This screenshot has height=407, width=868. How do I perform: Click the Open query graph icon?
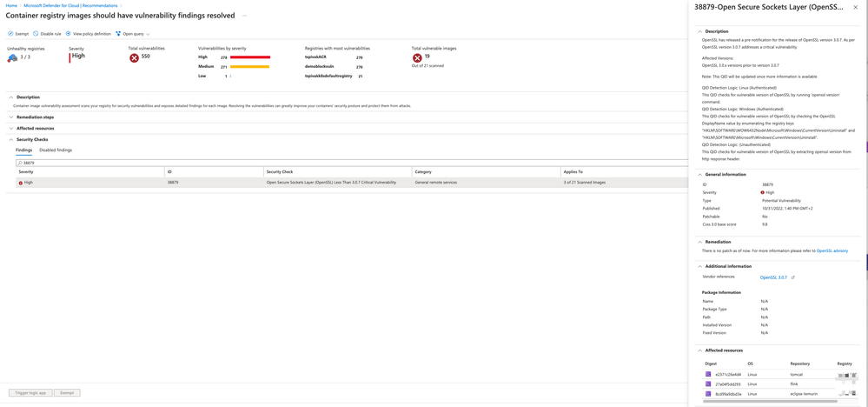[118, 34]
